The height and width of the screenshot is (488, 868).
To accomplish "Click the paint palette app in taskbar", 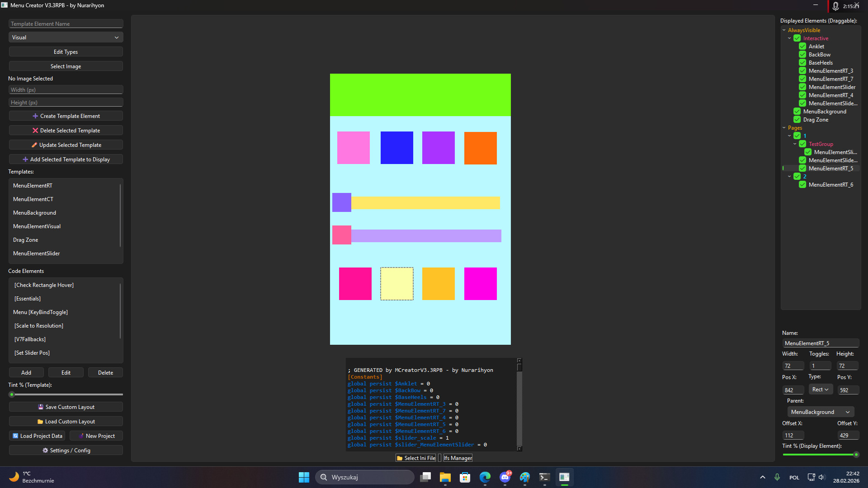I will pos(525,477).
